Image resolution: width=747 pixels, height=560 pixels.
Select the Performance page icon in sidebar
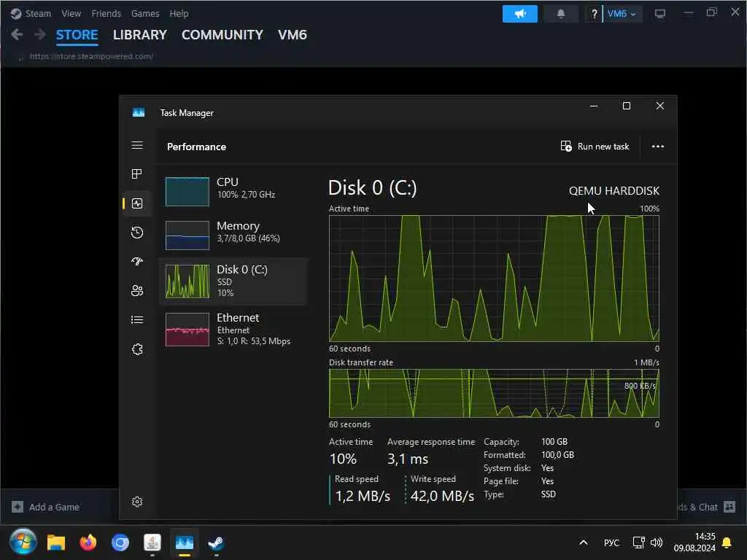pos(137,204)
